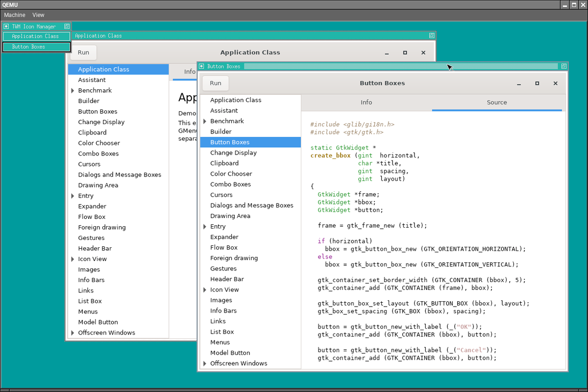Select the Cursors demo entry
The image size is (588, 392).
click(x=221, y=194)
